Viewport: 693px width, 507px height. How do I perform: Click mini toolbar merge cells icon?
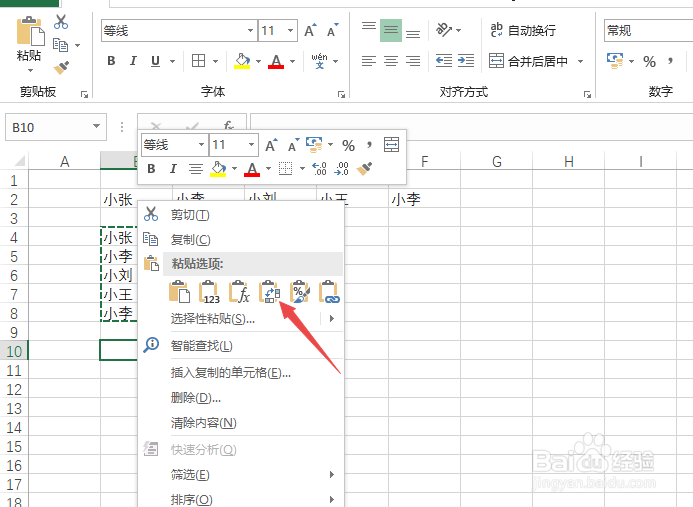[x=391, y=145]
